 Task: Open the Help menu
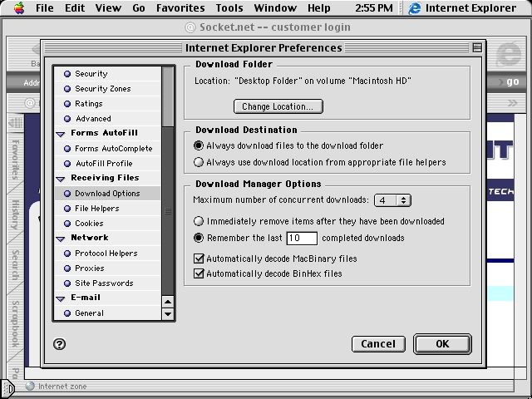[319, 7]
